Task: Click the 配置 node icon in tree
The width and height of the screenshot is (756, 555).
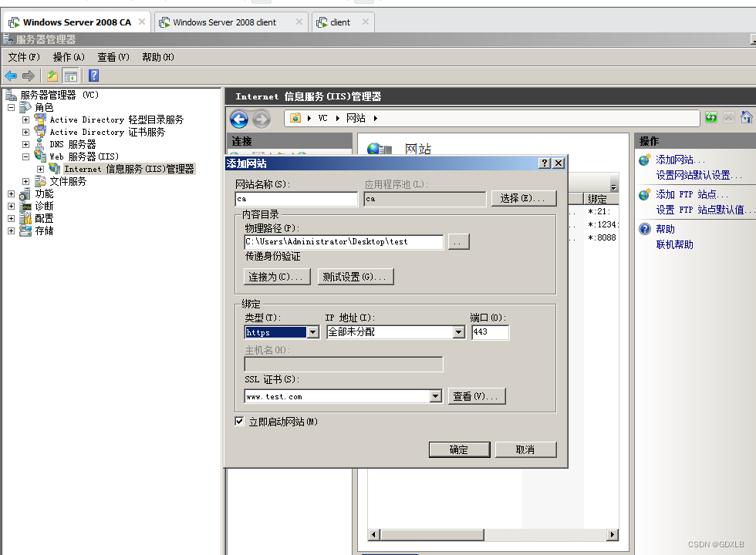Action: pos(25,218)
